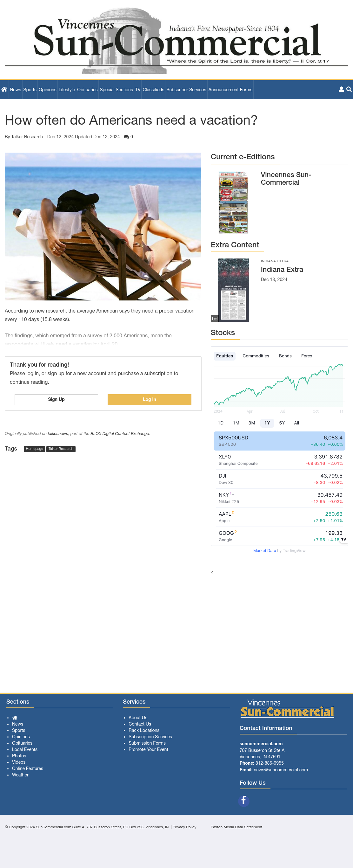The width and height of the screenshot is (353, 868).
Task: Select the 5Y time range
Action: pyautogui.click(x=282, y=423)
